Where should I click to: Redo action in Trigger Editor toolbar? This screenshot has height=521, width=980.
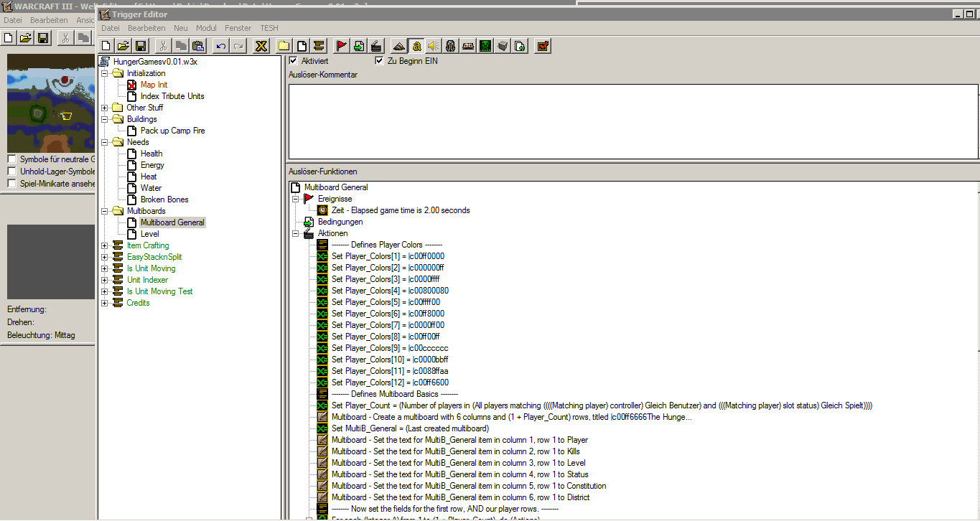pos(238,46)
